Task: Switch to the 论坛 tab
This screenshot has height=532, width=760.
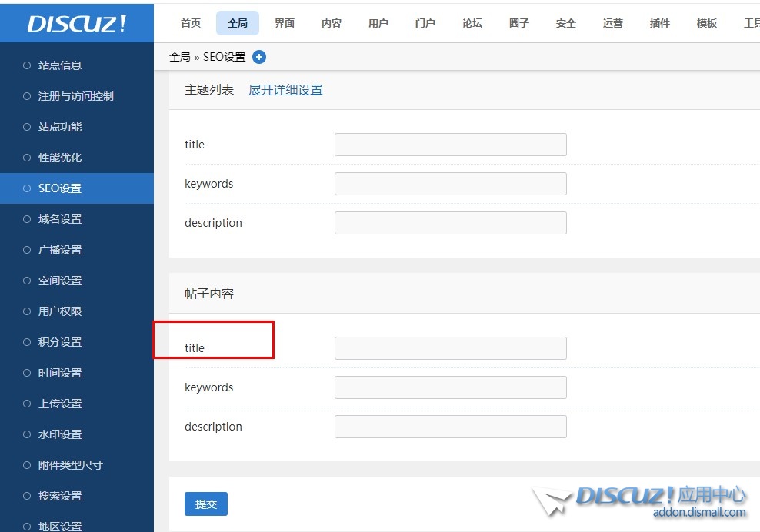Action: pyautogui.click(x=472, y=23)
